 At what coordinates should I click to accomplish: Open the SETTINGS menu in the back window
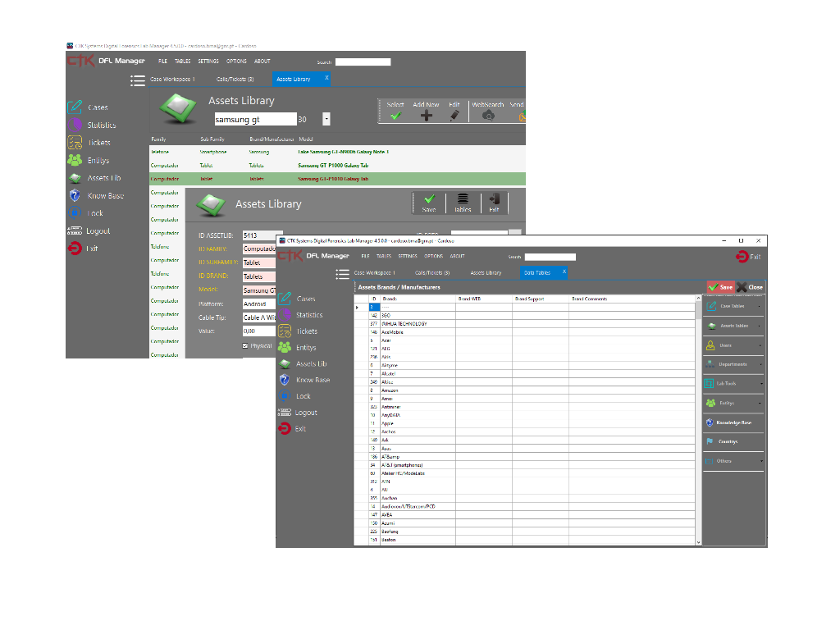(x=208, y=62)
